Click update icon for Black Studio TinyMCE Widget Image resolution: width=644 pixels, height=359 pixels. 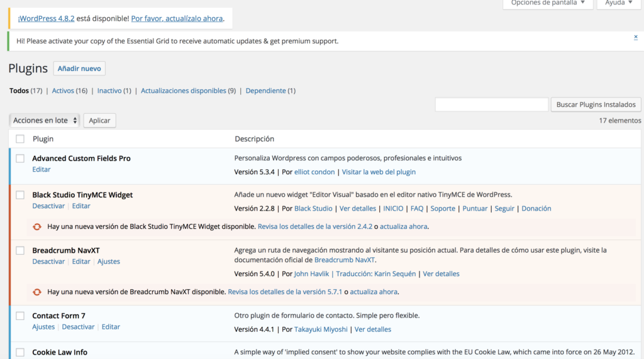click(x=37, y=226)
